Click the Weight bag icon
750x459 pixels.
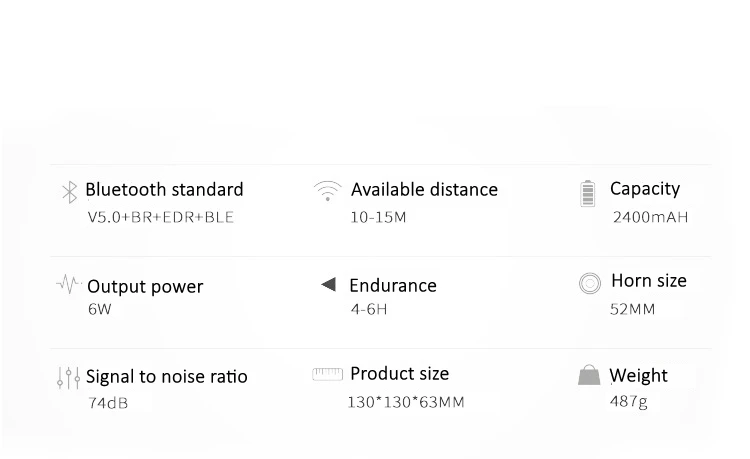(x=589, y=375)
